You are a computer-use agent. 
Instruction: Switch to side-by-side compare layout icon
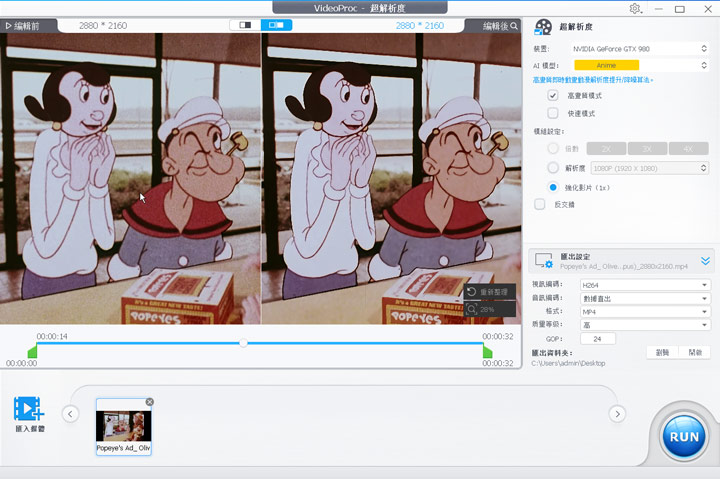pyautogui.click(x=276, y=25)
